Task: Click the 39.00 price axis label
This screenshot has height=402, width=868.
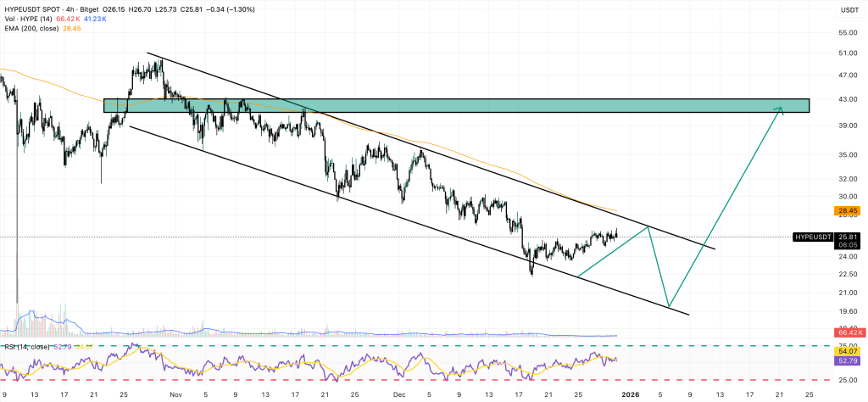Action: tap(849, 126)
